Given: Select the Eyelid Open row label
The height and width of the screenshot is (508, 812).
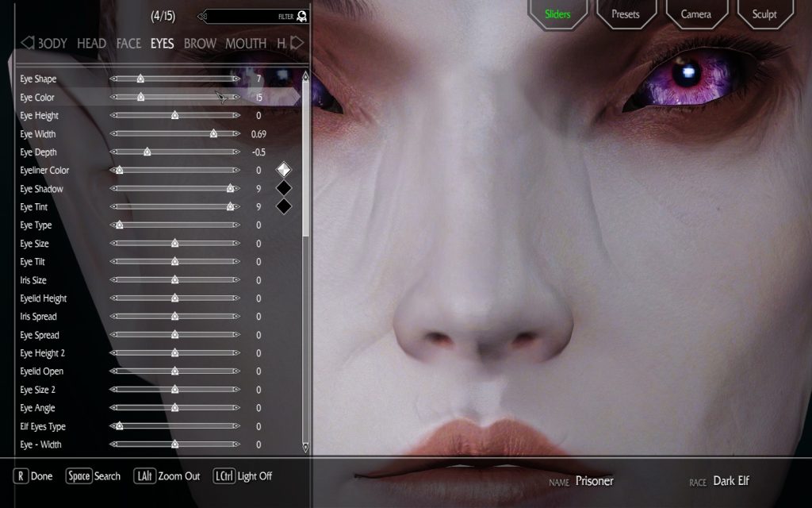Looking at the screenshot, I should point(41,371).
